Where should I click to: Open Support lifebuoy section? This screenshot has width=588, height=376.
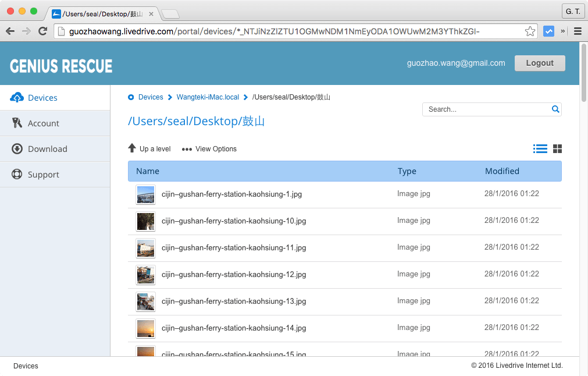coord(43,175)
